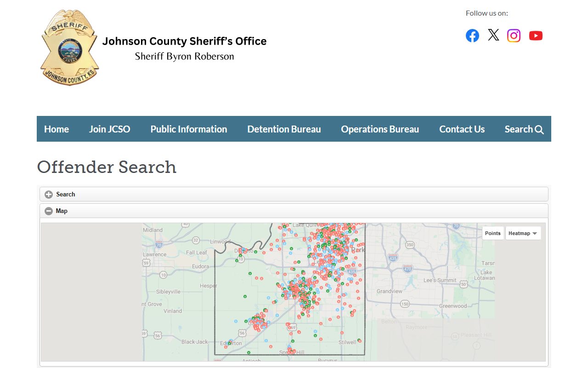
Task: Click the Follow us on: text
Action: coord(487,13)
